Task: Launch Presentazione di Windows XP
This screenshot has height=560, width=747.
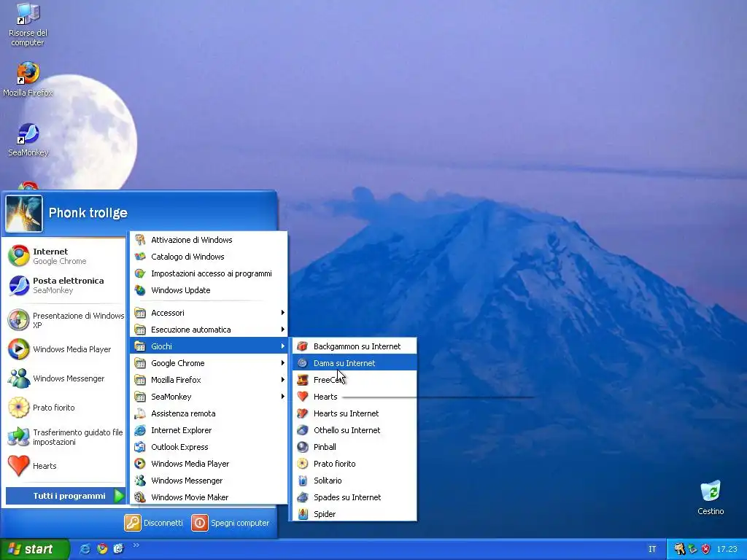Action: 65,320
